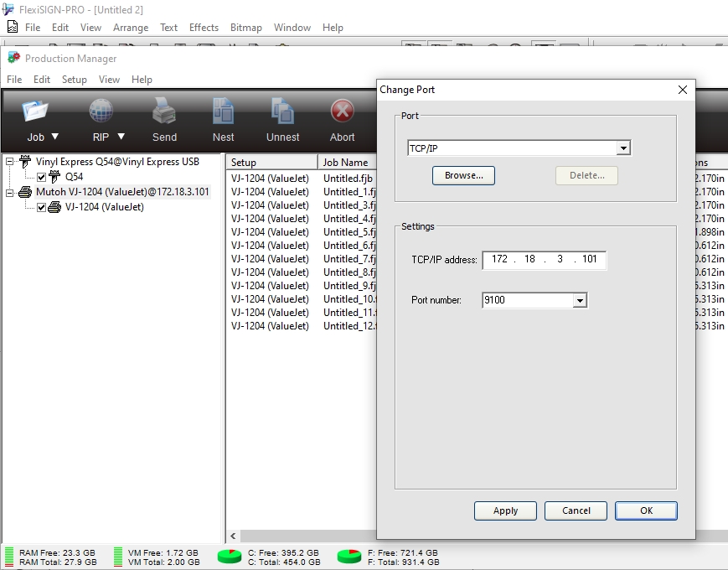
Task: Click the VJ-1204 (ValueJet) tree label
Action: point(105,207)
